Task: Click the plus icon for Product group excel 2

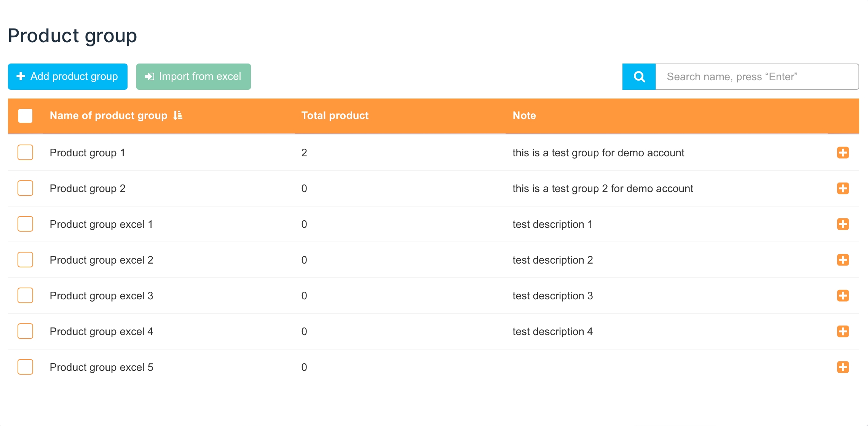Action: point(842,260)
